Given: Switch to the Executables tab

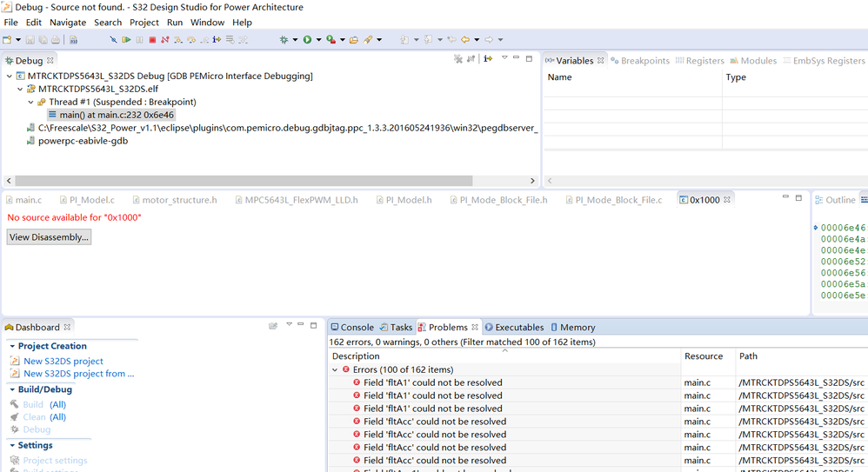Looking at the screenshot, I should 514,327.
